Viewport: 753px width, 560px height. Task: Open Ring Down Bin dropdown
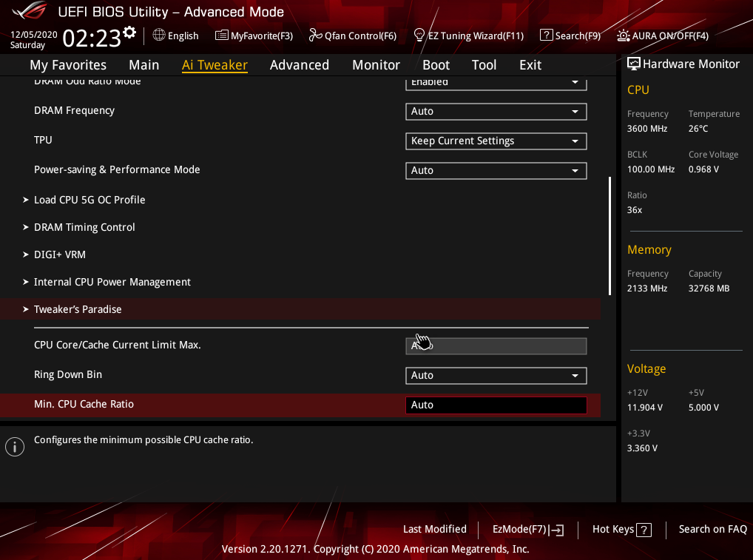[496, 376]
